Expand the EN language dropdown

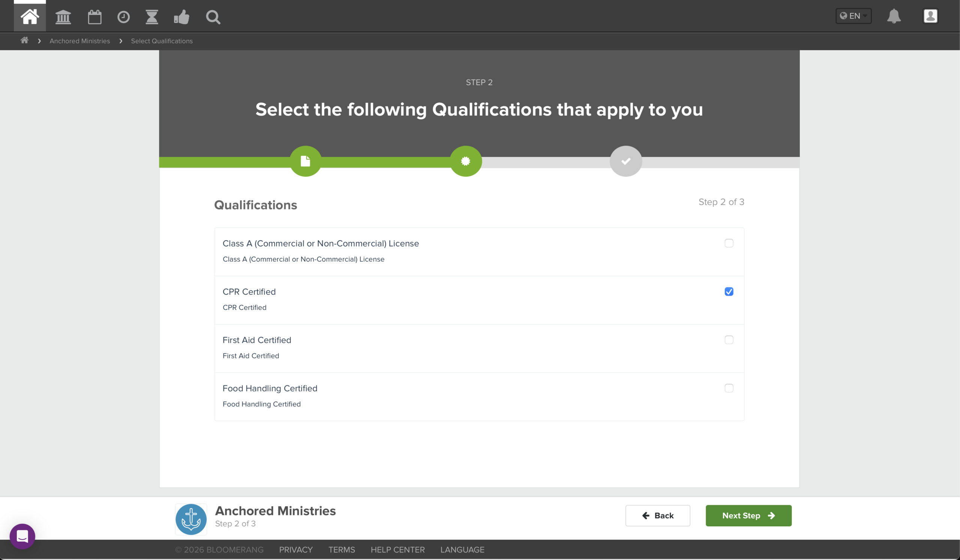[x=853, y=16]
